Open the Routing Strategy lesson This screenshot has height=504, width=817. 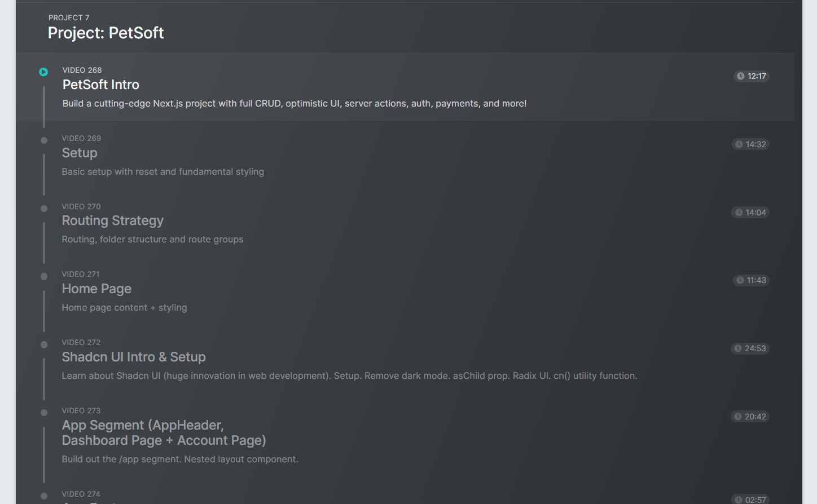[x=113, y=220]
